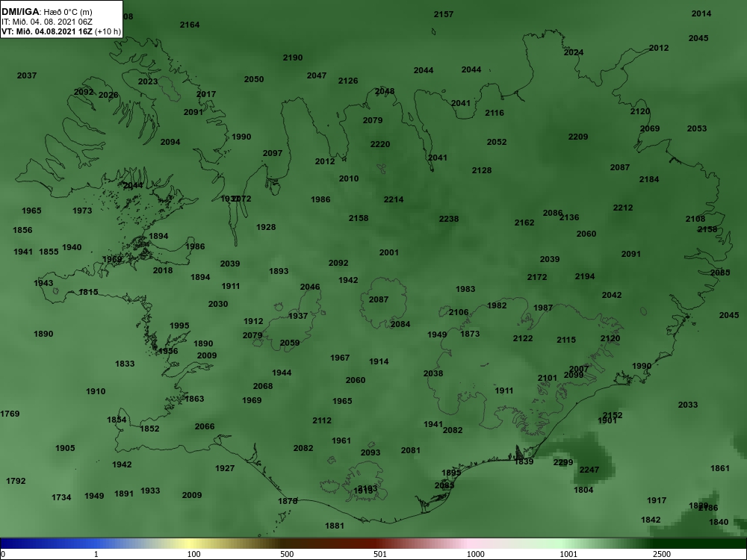
Task: Click the map value 2112
Action: click(x=322, y=420)
